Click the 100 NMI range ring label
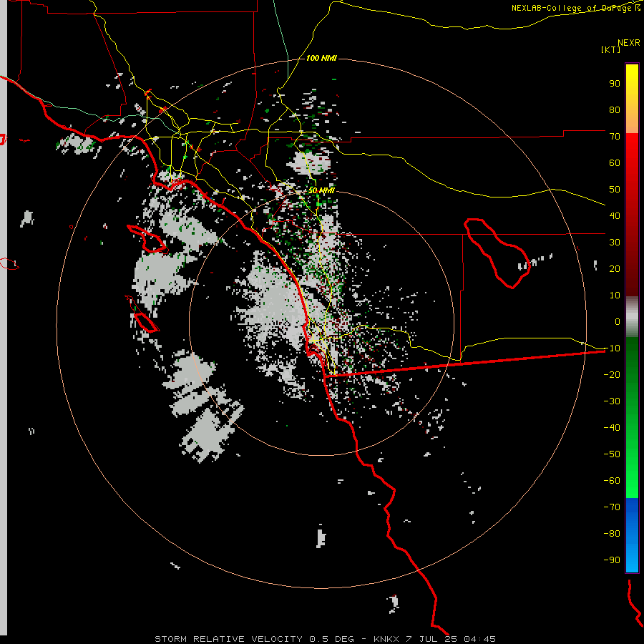Screen dimensions: 644x644 pyautogui.click(x=321, y=58)
